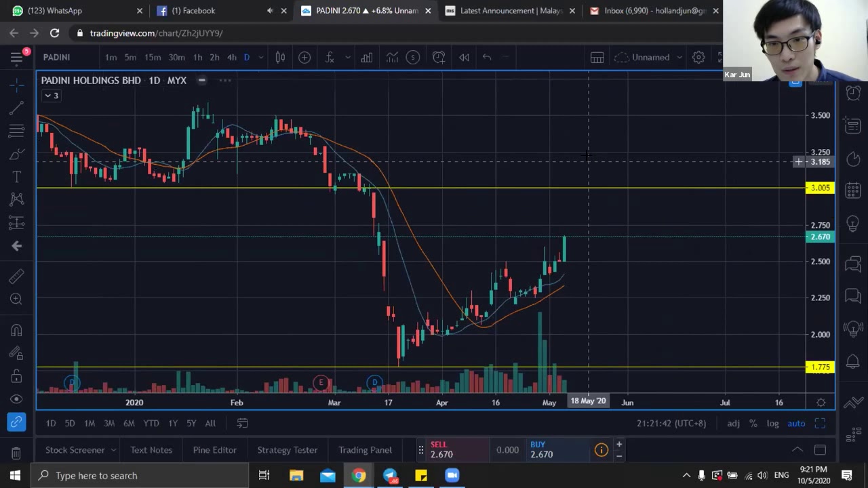Click the PADINI symbol search field
This screenshot has height=488, width=868.
pyautogui.click(x=66, y=58)
